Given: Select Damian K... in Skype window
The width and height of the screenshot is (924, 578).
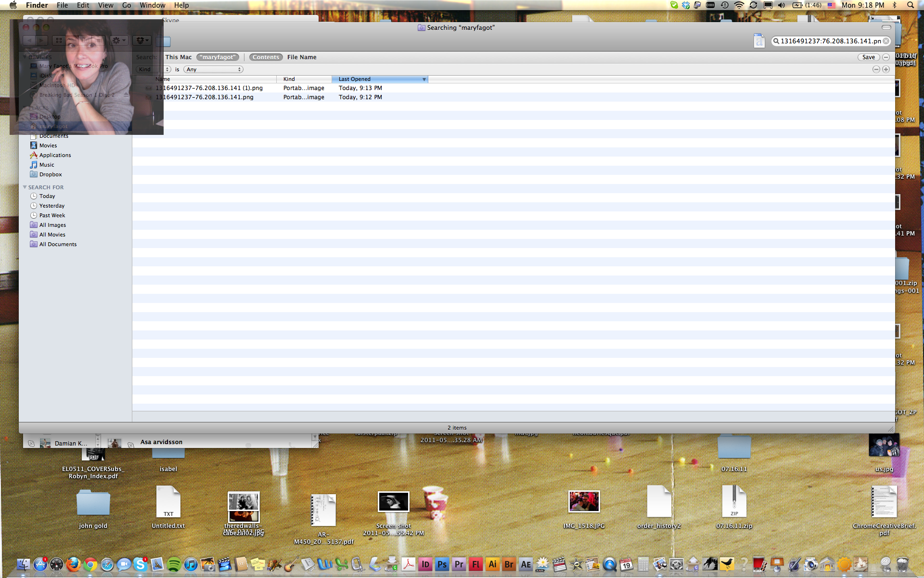Looking at the screenshot, I should [x=71, y=444].
